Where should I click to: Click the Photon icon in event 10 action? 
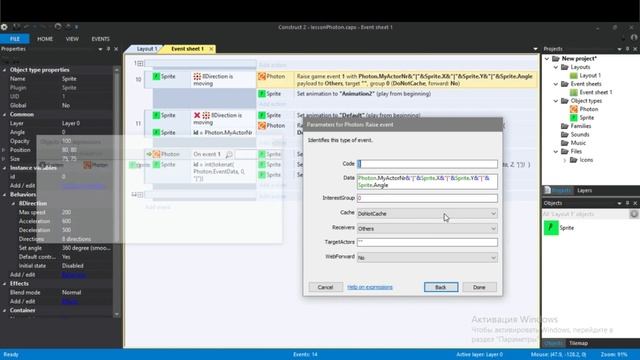(262, 76)
